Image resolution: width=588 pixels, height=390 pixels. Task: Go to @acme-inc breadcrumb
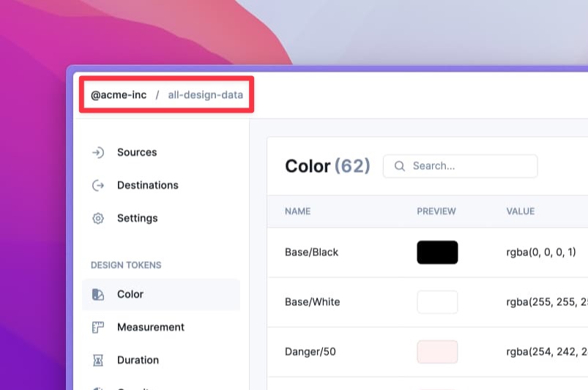coord(119,94)
